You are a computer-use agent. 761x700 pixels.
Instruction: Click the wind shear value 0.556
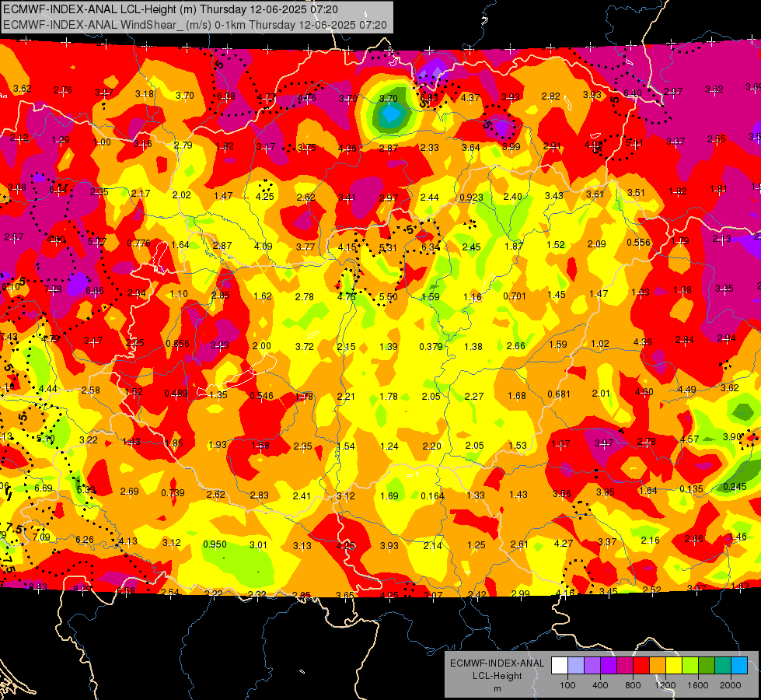(x=638, y=243)
